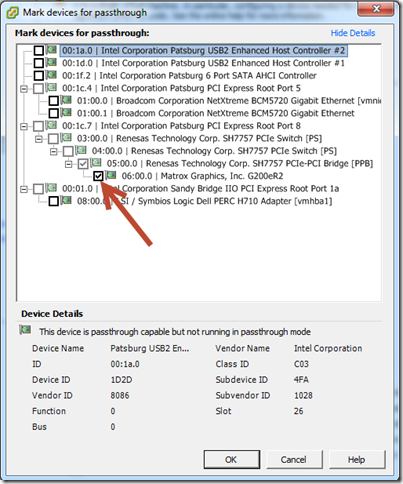Click the Subdevice ID value 4FA
Viewport: 403px width, 484px height.
pyautogui.click(x=301, y=380)
